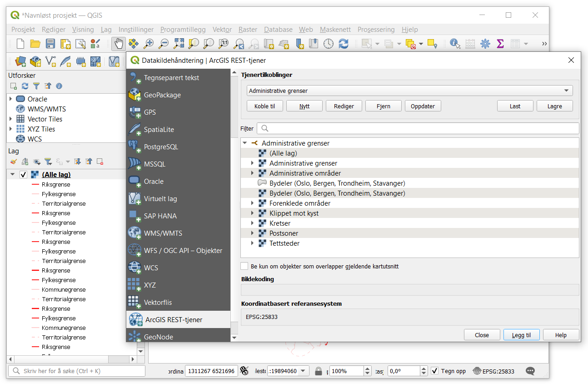
Task: Click the Refresh icon in Utforsker panel
Action: pos(25,86)
